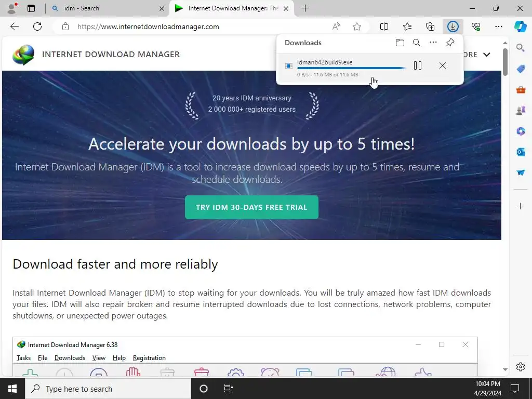Screen dimensions: 532x399
Task: Open Collections icon in toolbar
Action: (x=430, y=26)
